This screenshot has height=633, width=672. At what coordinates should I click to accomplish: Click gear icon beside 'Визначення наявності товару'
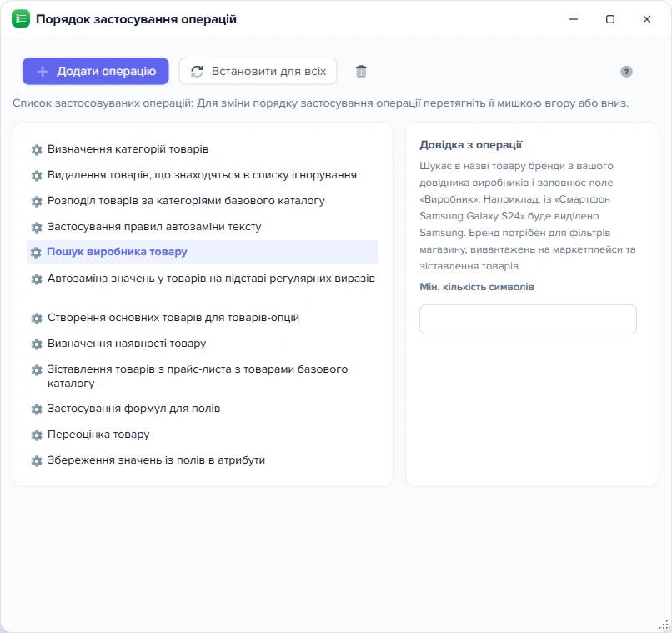point(37,344)
